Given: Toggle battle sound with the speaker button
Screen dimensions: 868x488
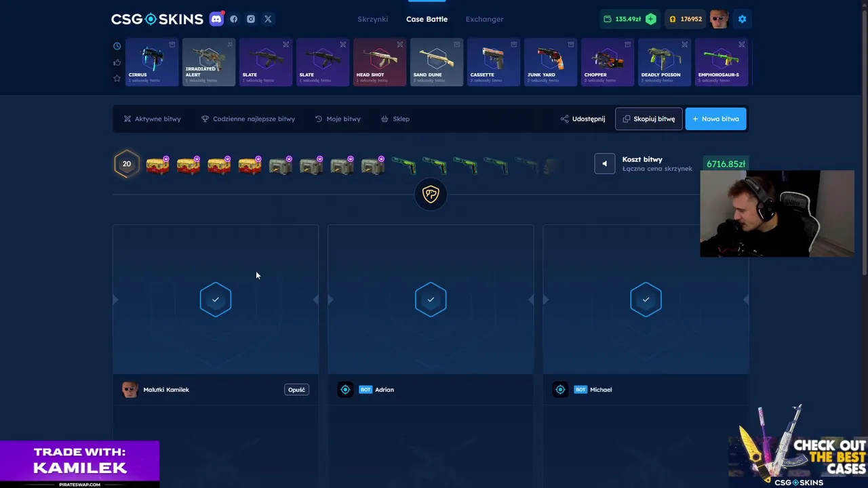Looking at the screenshot, I should pyautogui.click(x=605, y=163).
